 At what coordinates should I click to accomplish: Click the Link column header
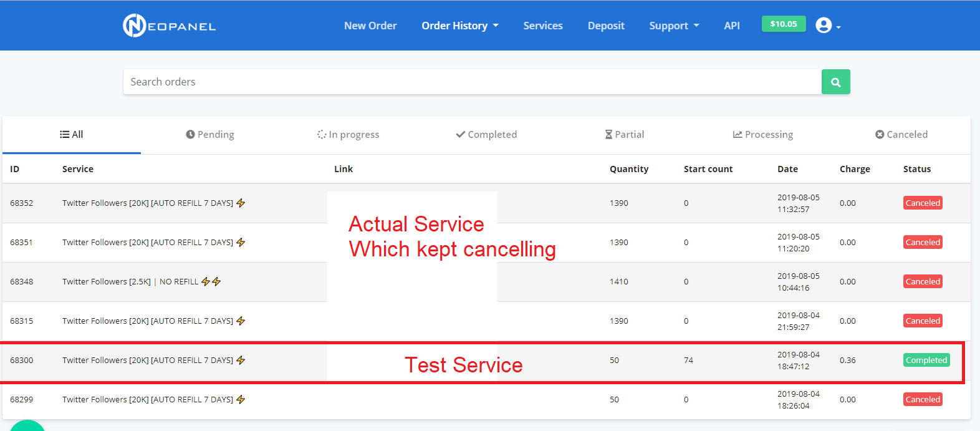click(x=343, y=169)
